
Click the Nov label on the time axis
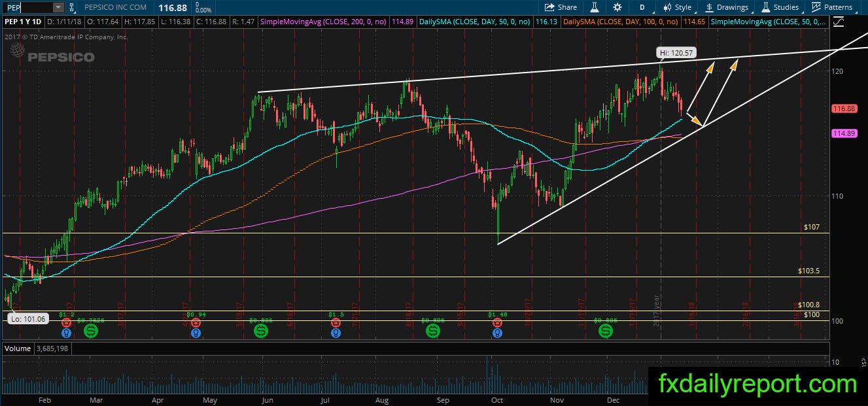click(557, 399)
